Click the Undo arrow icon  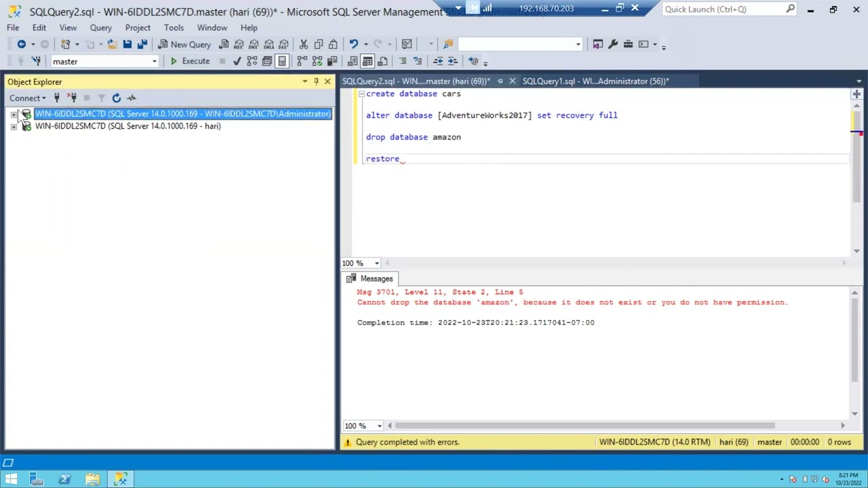coord(353,44)
